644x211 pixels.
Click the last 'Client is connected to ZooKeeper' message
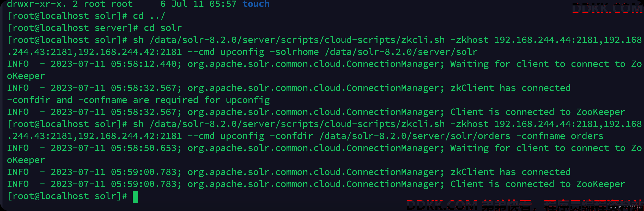[538, 184]
